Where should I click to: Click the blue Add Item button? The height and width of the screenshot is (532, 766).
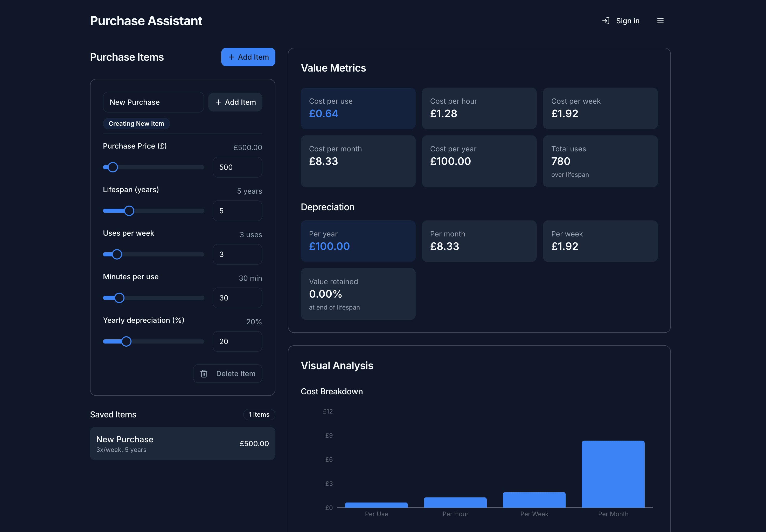tap(248, 57)
